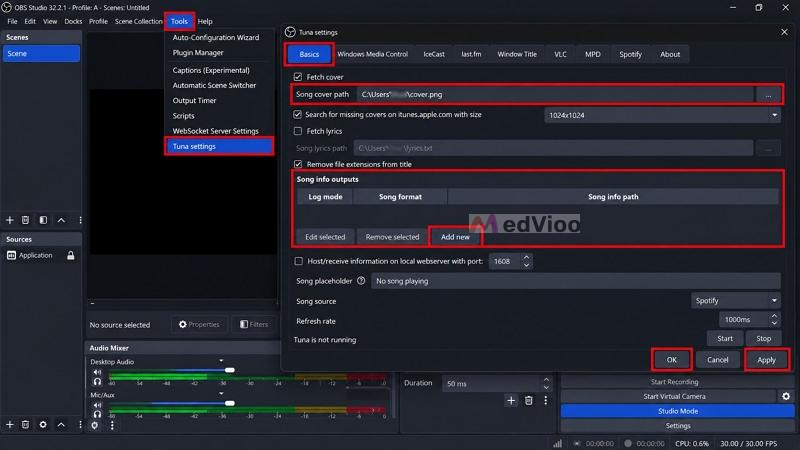800x450 pixels.
Task: Click Add new song output button
Action: (455, 237)
